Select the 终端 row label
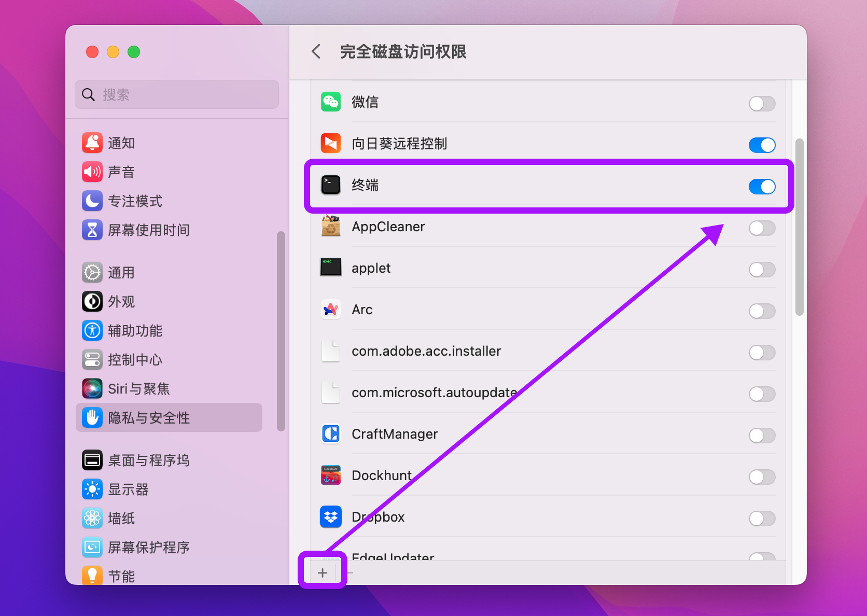The width and height of the screenshot is (867, 616). [365, 185]
